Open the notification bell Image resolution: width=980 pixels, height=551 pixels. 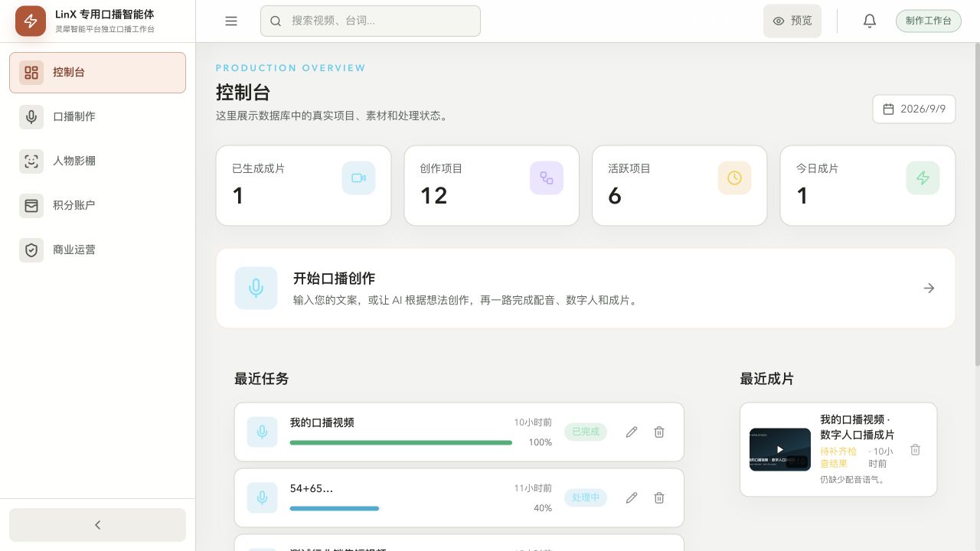point(870,21)
